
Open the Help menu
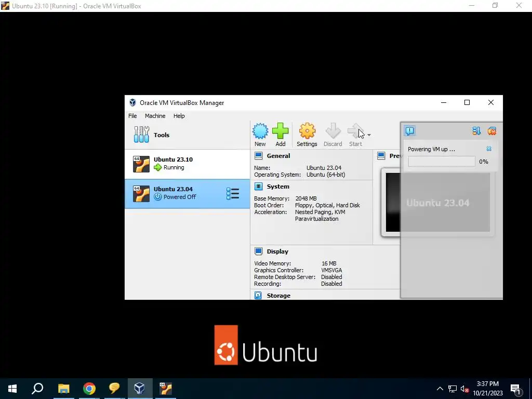click(179, 116)
